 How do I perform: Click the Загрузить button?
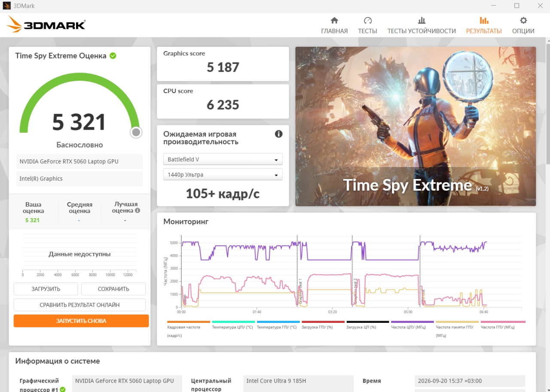click(x=46, y=289)
